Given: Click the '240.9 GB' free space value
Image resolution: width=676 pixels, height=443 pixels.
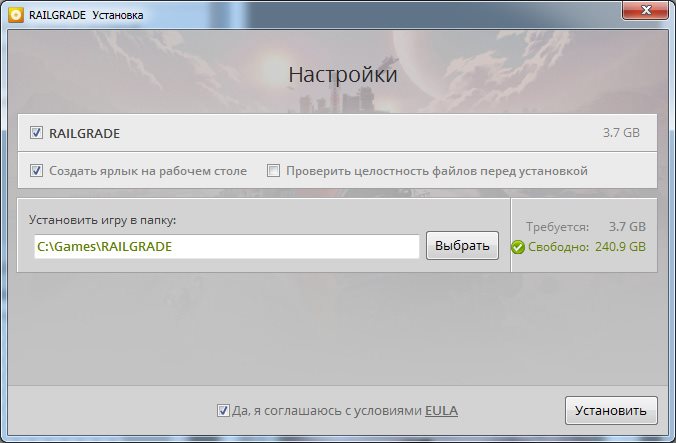Looking at the screenshot, I should click(x=620, y=247).
